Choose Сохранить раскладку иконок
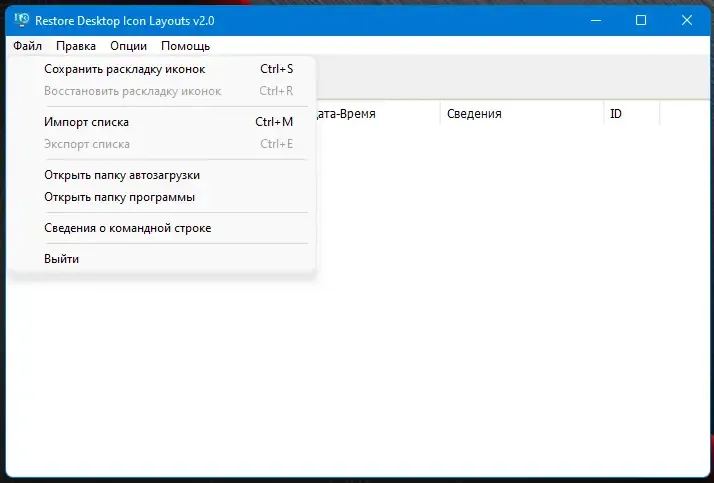This screenshot has width=714, height=483. 162,69
